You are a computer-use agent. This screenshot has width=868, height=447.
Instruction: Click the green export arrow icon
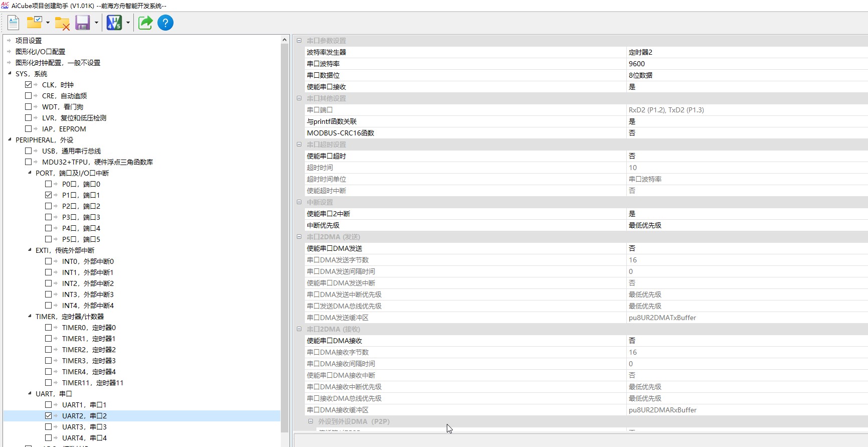pos(145,23)
